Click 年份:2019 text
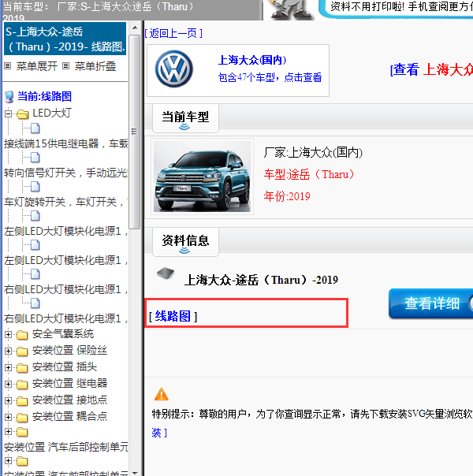The image size is (473, 476). (x=287, y=196)
